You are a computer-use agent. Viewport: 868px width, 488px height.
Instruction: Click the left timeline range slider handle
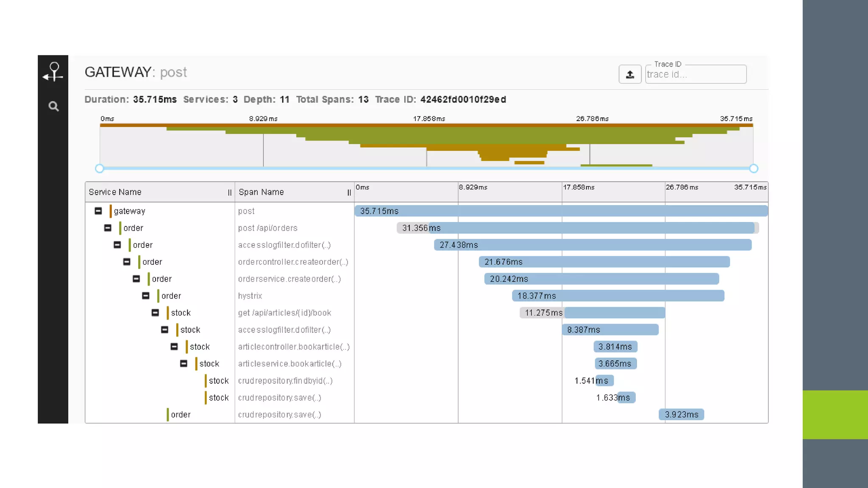(100, 169)
